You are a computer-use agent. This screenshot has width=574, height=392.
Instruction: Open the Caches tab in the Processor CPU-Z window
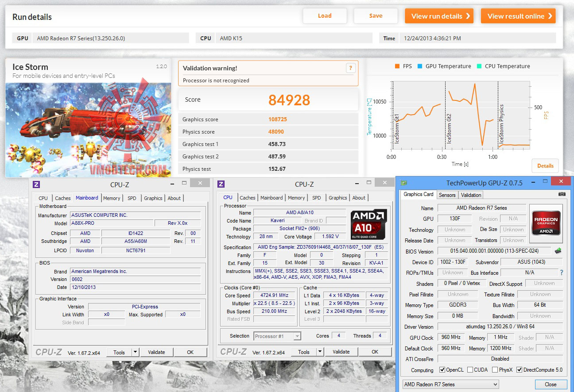click(x=248, y=198)
